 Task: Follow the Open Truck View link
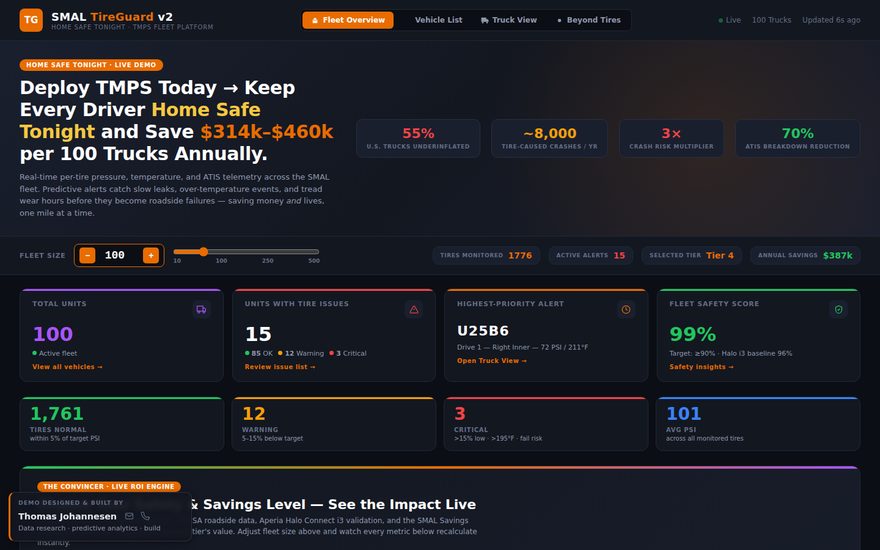click(x=492, y=360)
